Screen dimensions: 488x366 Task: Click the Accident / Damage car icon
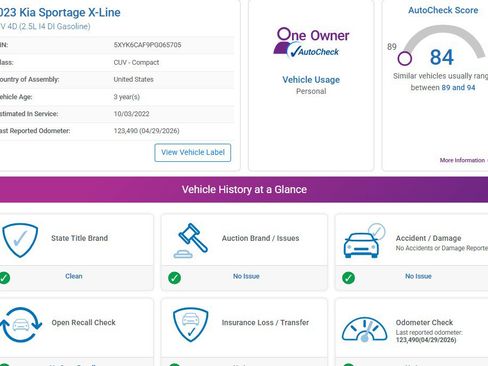(x=364, y=241)
